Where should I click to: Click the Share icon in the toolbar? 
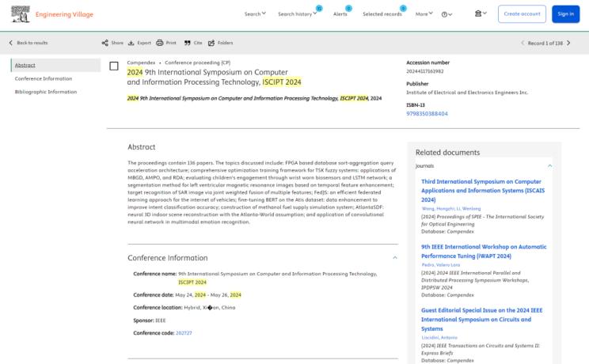point(105,43)
